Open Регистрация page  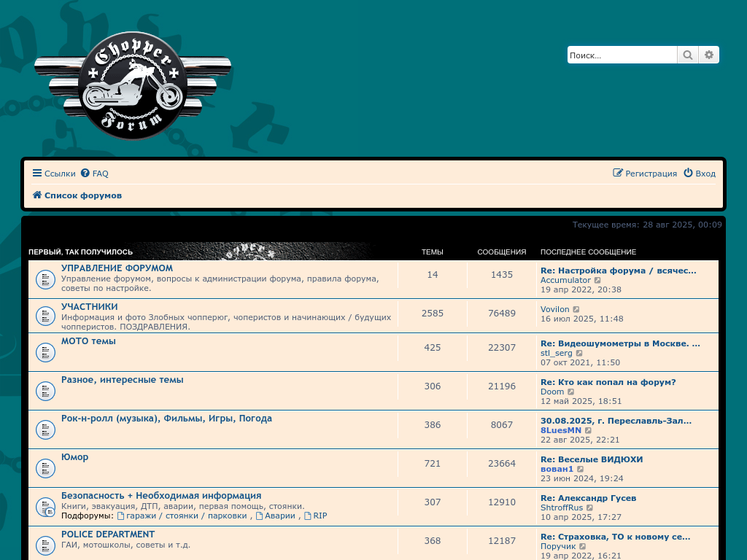645,174
